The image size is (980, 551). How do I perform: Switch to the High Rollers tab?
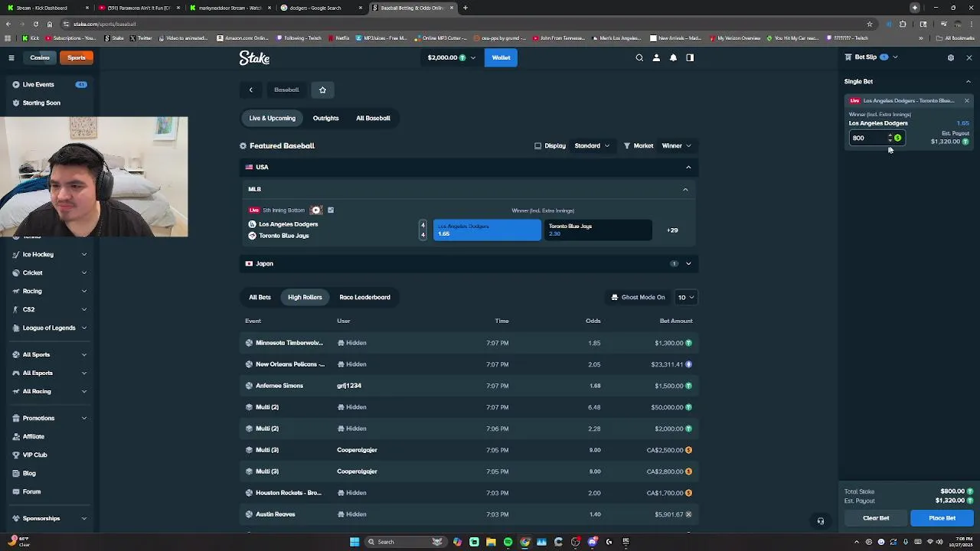coord(305,297)
